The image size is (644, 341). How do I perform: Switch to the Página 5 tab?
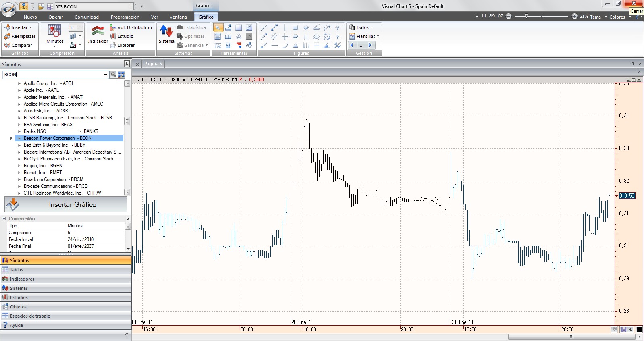[153, 64]
